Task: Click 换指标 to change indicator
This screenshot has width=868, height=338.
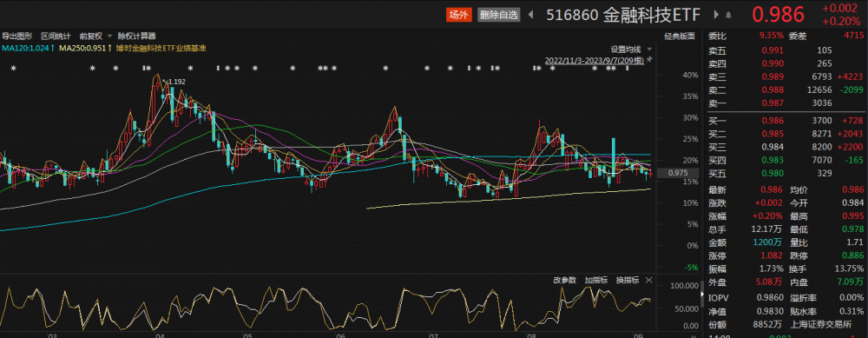Action: click(628, 280)
